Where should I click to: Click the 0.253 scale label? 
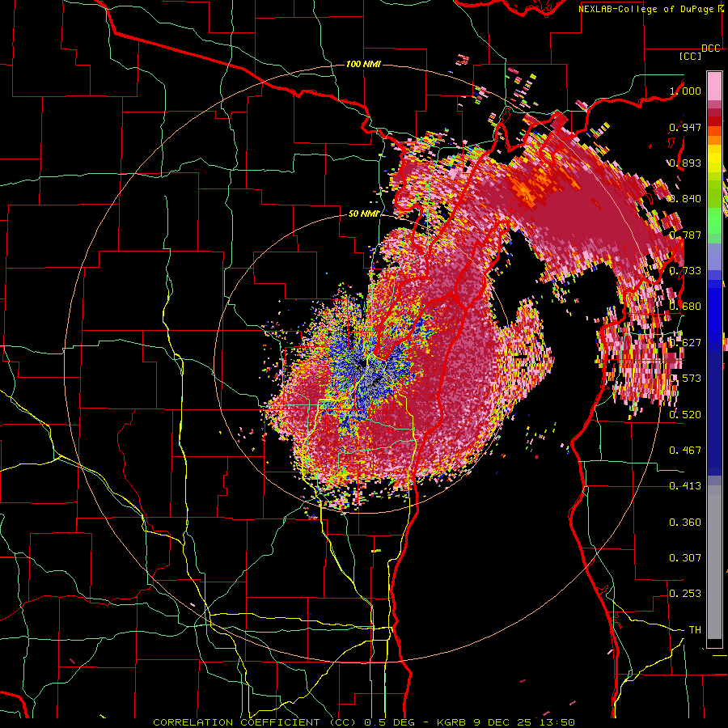[685, 594]
